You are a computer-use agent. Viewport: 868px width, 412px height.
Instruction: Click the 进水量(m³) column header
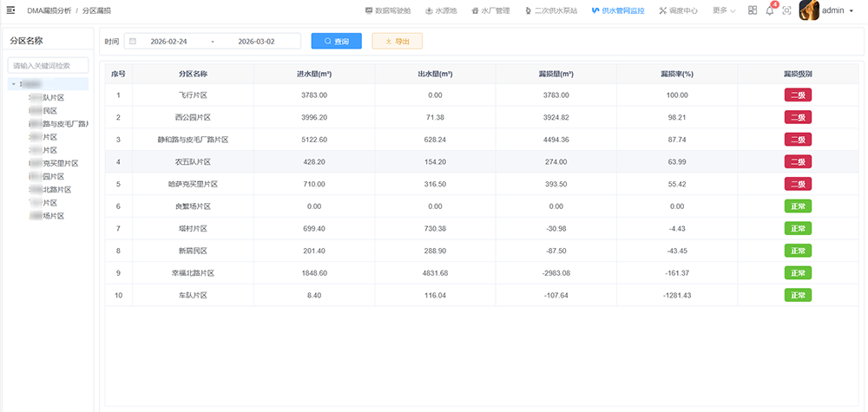314,74
